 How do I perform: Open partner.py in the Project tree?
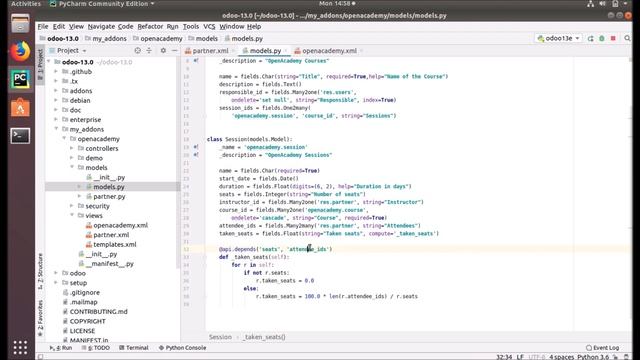point(109,197)
